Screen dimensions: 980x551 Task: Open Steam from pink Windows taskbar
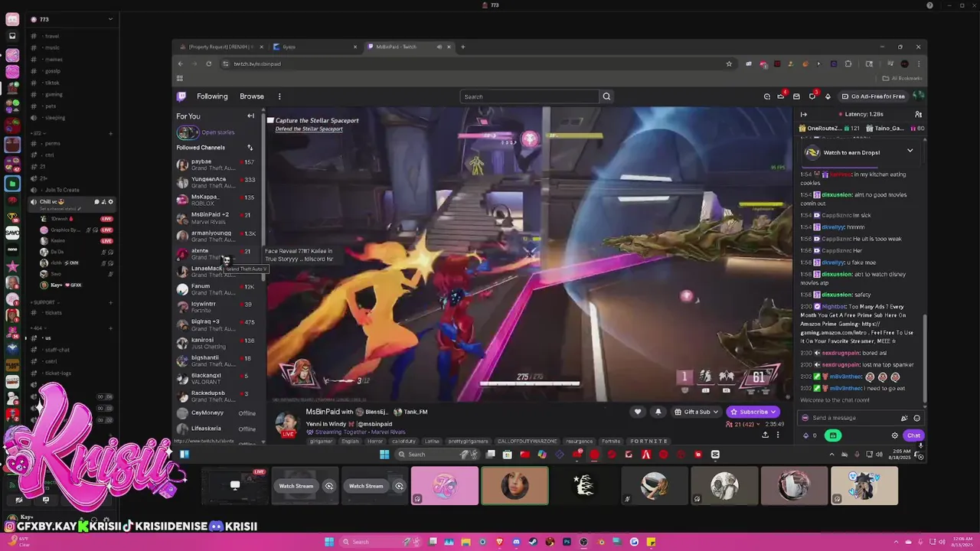[533, 542]
